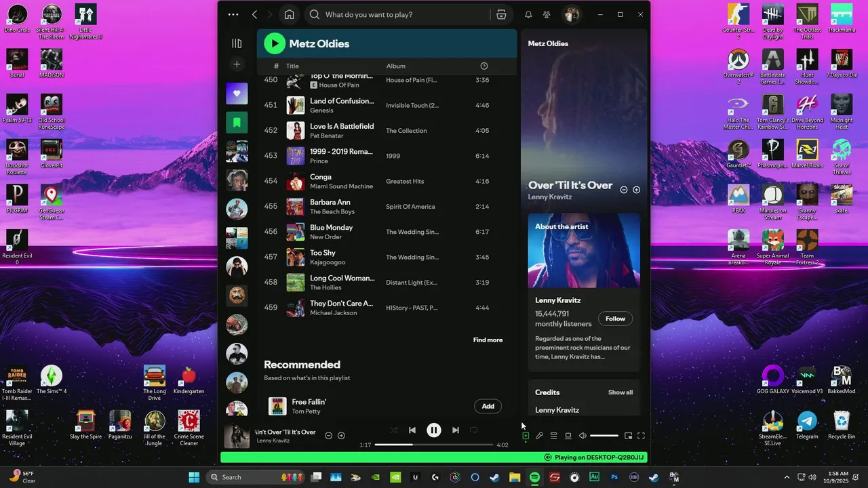Click plus icon beside the now playing title
The image size is (868, 488).
(341, 436)
